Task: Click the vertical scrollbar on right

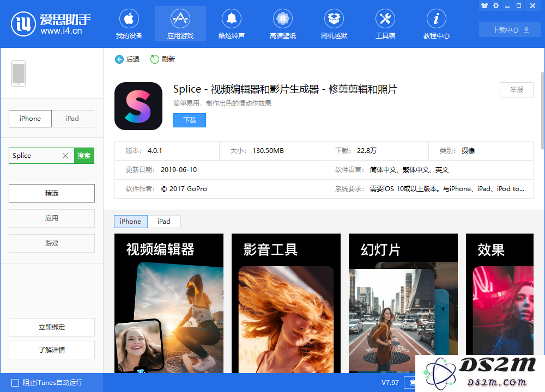Action: point(542,111)
